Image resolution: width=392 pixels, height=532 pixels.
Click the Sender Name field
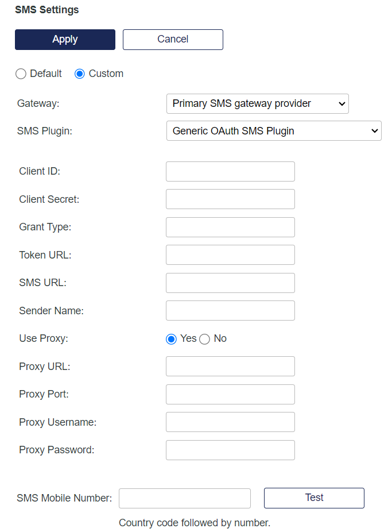pos(230,311)
